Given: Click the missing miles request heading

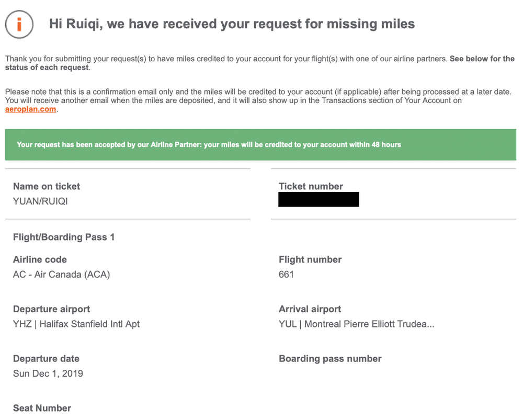Looking at the screenshot, I should (x=232, y=24).
